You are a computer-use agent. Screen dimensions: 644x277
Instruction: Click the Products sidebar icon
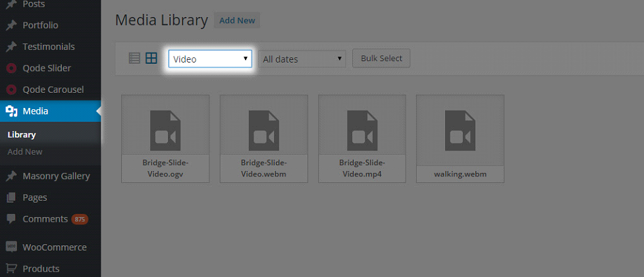pos(11,268)
